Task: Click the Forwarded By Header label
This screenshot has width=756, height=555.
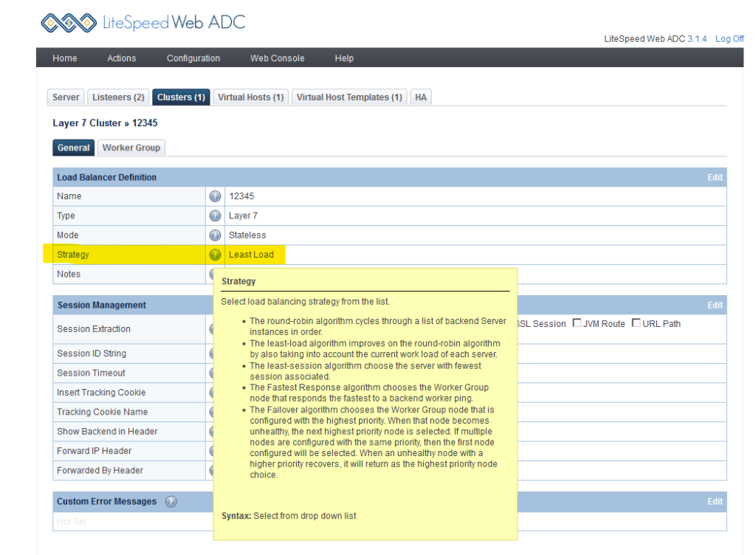Action: click(100, 470)
